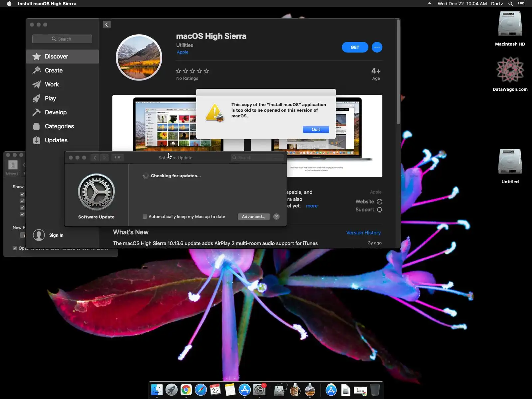Open Version History link
Viewport: 532px width, 399px height.
click(x=363, y=233)
